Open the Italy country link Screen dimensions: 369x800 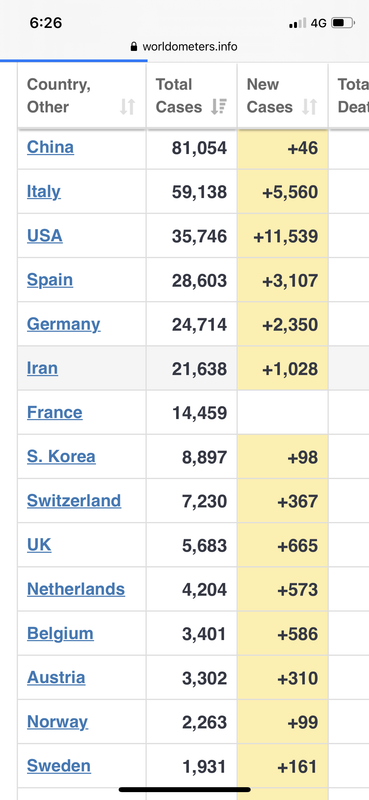pyautogui.click(x=43, y=192)
